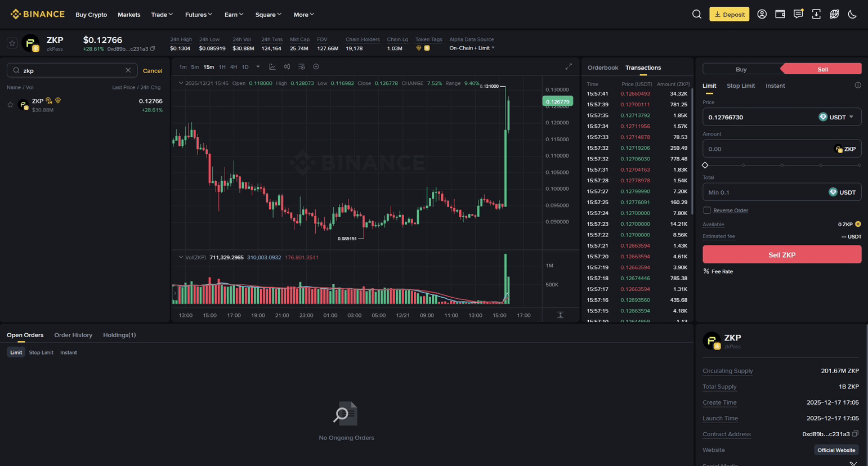
Task: Focus the Amount input field
Action: [x=782, y=149]
